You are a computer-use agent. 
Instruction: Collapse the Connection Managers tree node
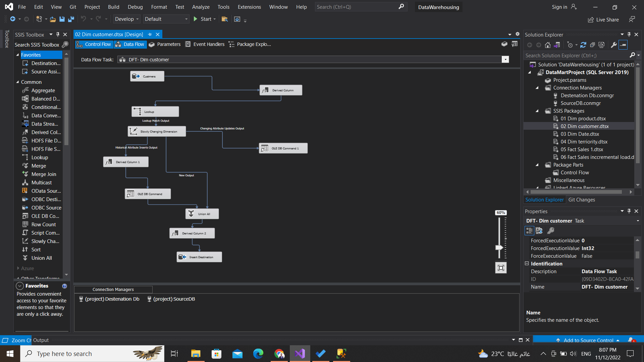pyautogui.click(x=537, y=87)
